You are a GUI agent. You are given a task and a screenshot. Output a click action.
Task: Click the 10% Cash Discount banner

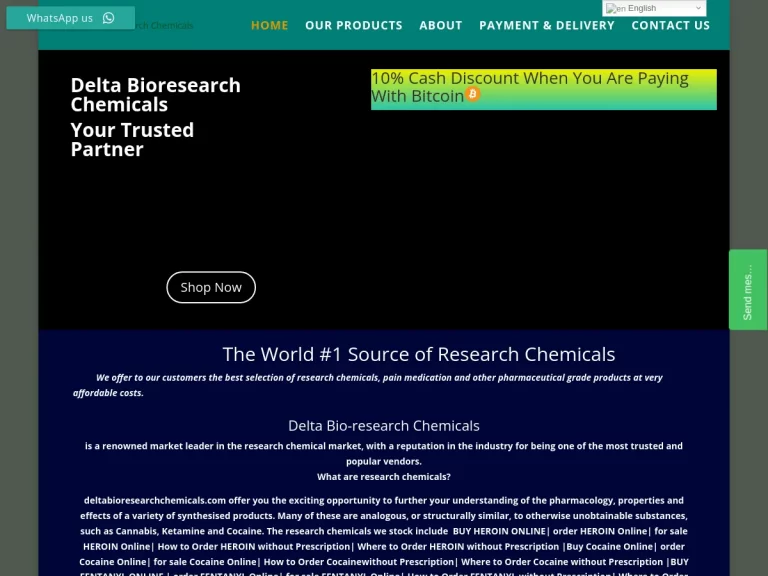click(x=544, y=89)
